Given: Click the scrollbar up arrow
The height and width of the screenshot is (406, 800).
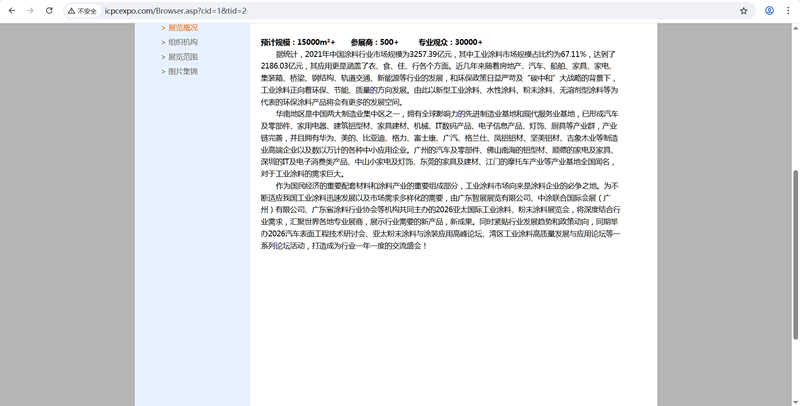Looking at the screenshot, I should coord(795,25).
